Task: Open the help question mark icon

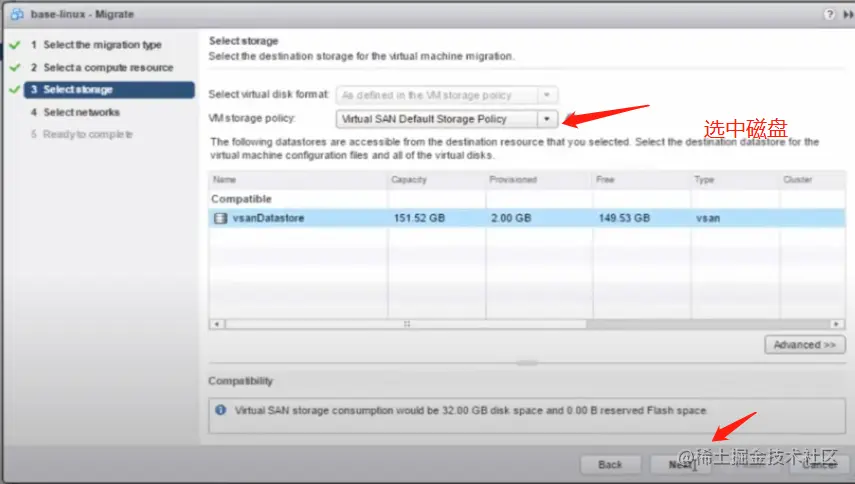Action: click(829, 15)
